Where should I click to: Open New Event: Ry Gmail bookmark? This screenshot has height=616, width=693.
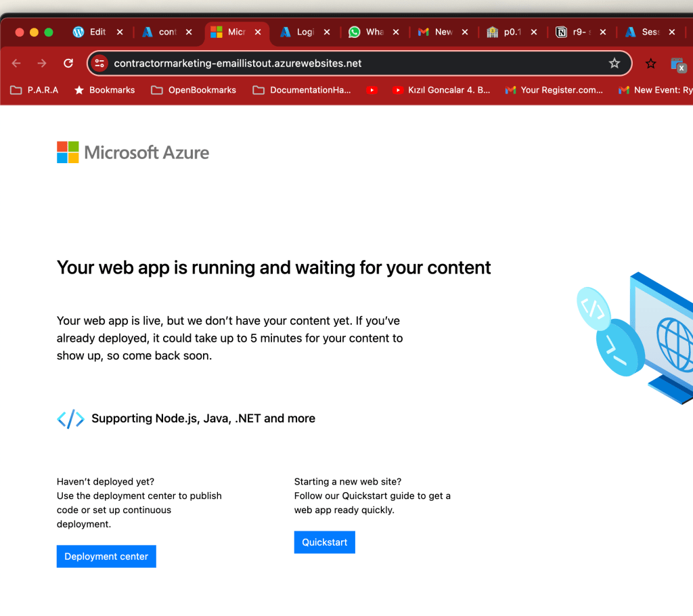click(x=655, y=90)
